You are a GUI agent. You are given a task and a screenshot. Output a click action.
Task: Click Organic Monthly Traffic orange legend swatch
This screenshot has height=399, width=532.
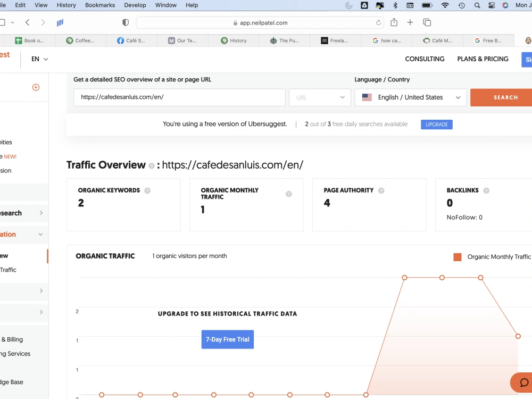458,257
